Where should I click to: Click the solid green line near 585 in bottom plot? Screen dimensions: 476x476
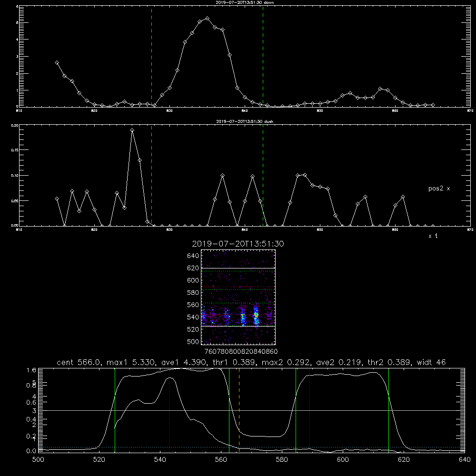(296, 410)
